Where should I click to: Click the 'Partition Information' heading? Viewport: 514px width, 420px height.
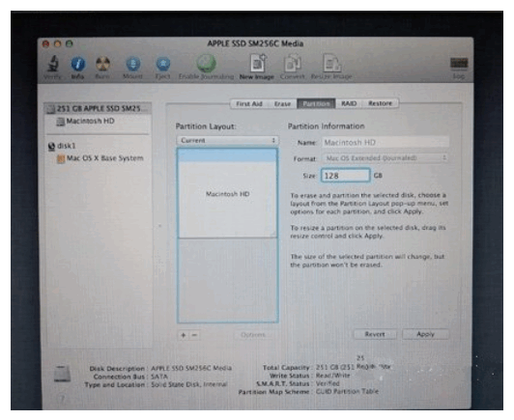pos(327,126)
